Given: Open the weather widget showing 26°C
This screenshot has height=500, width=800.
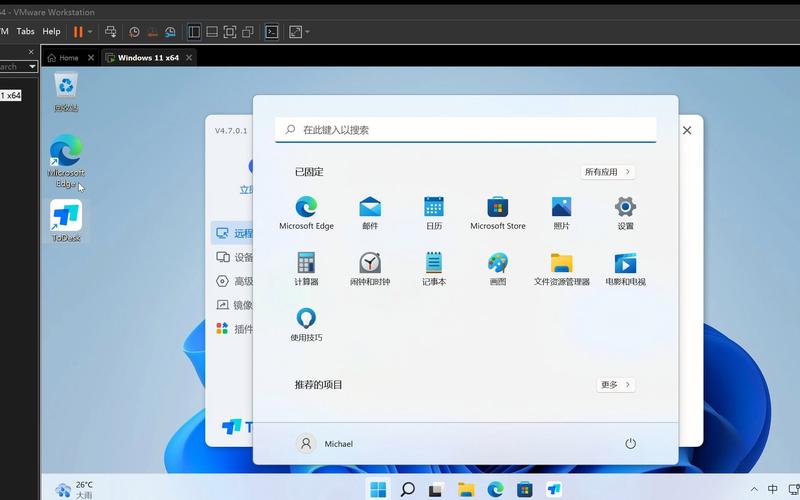Looking at the screenshot, I should (x=74, y=489).
